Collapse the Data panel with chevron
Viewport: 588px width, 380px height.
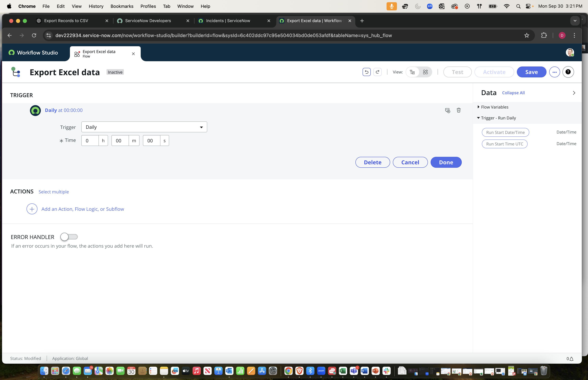[x=574, y=93]
